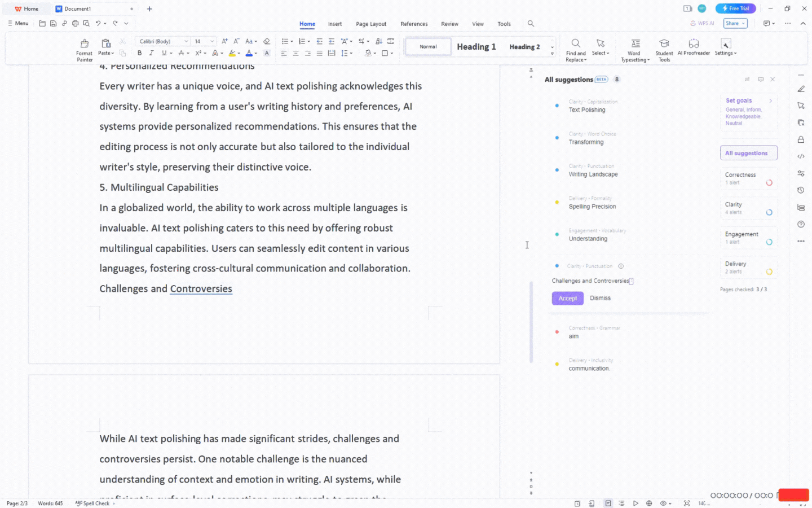This screenshot has height=508, width=812.
Task: Pick the yellow text highlight color
Action: (232, 53)
